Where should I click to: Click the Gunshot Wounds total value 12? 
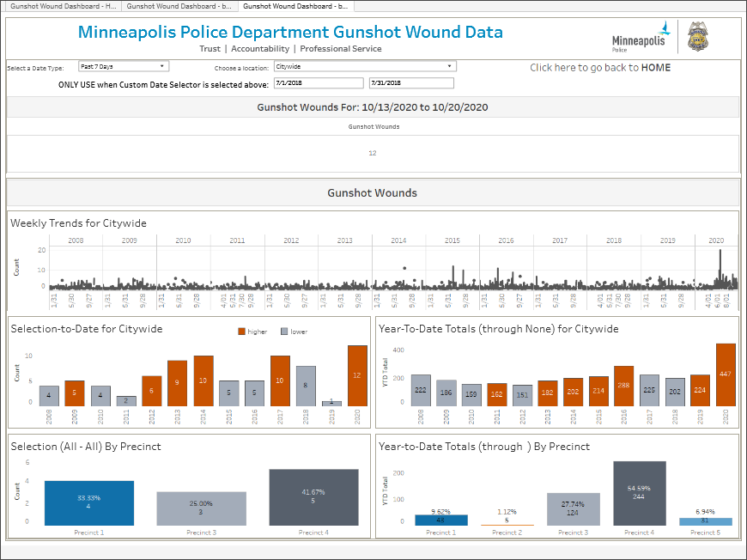point(373,153)
